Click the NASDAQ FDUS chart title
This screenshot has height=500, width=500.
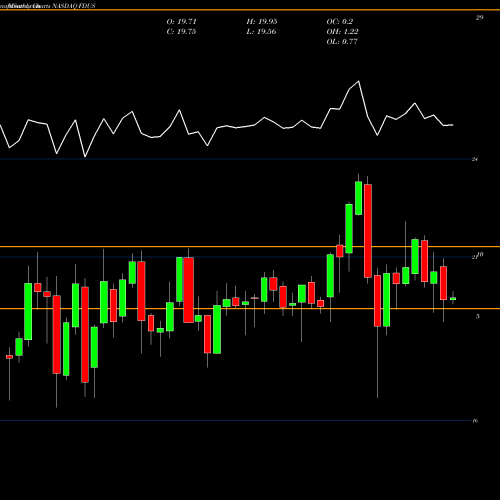tap(74, 6)
